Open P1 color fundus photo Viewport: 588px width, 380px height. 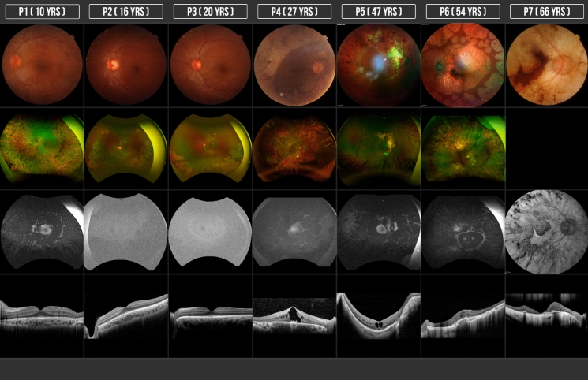point(42,65)
